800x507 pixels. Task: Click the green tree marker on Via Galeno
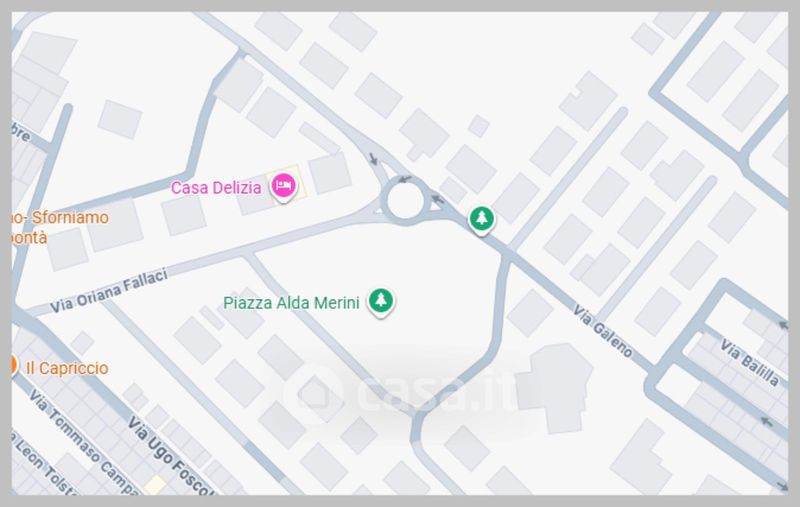click(482, 220)
